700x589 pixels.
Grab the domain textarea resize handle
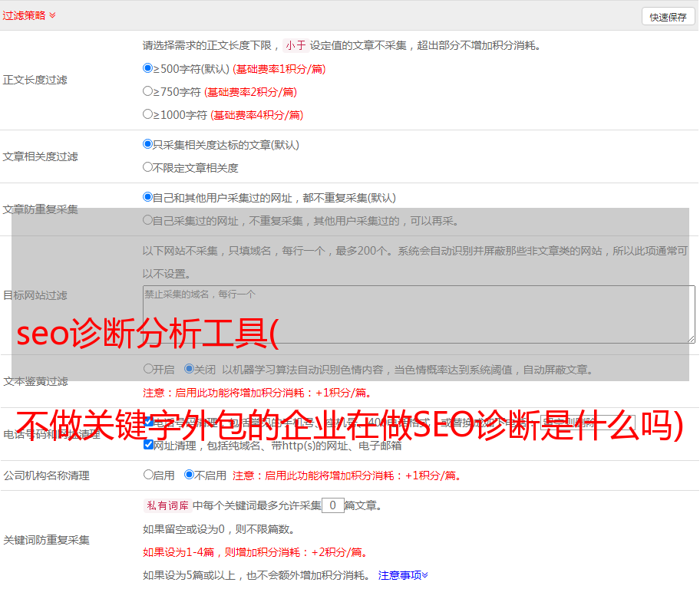[x=691, y=339]
